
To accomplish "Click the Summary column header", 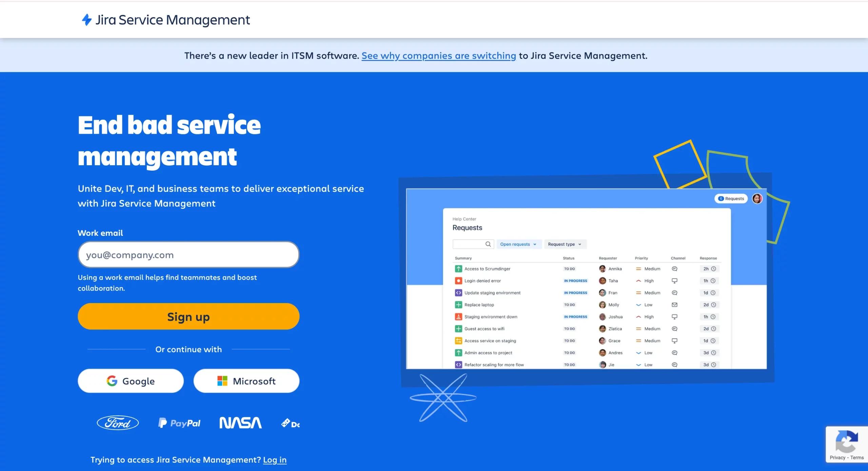I will [x=463, y=258].
